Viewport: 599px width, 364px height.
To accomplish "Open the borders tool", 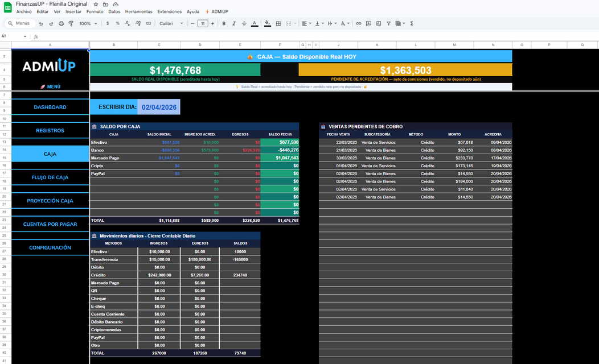I will pos(278,23).
